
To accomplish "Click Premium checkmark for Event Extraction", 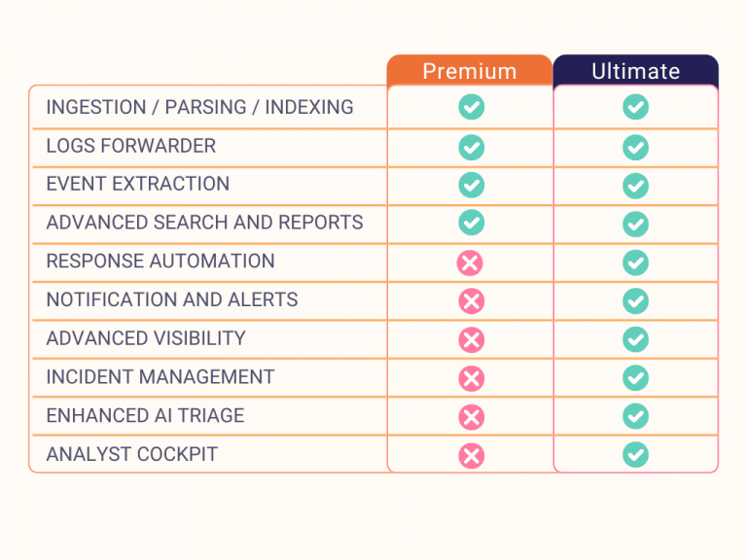I will [471, 185].
